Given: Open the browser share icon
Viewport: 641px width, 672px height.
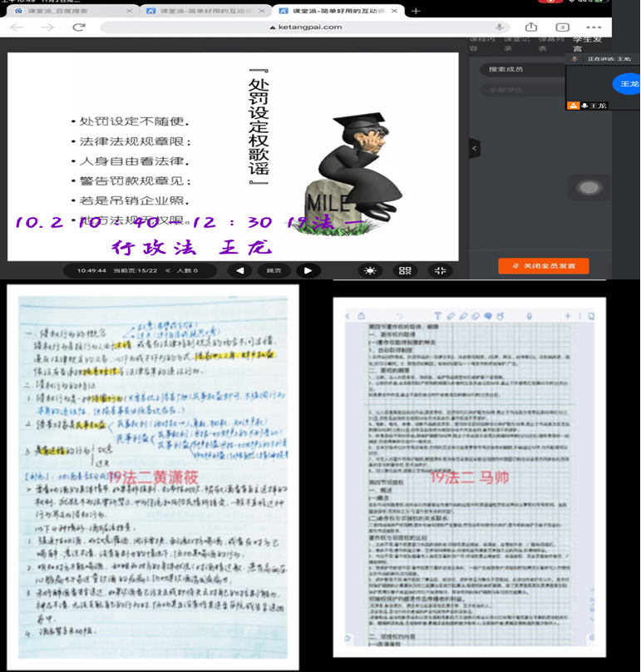Looking at the screenshot, I should (531, 27).
